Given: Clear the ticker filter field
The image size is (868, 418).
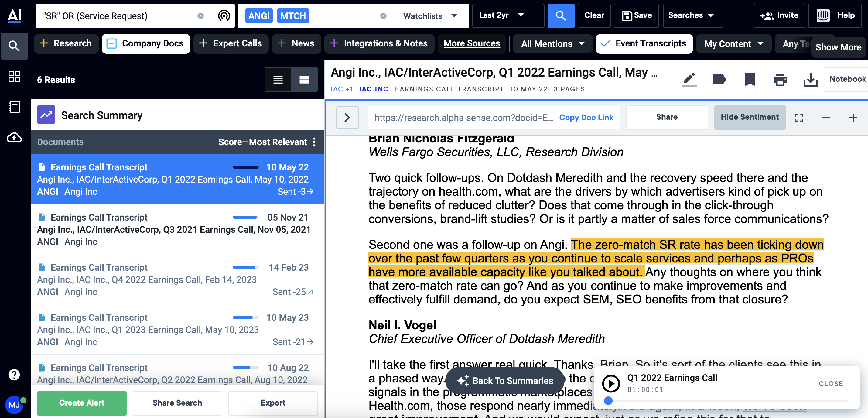Looking at the screenshot, I should click(384, 16).
